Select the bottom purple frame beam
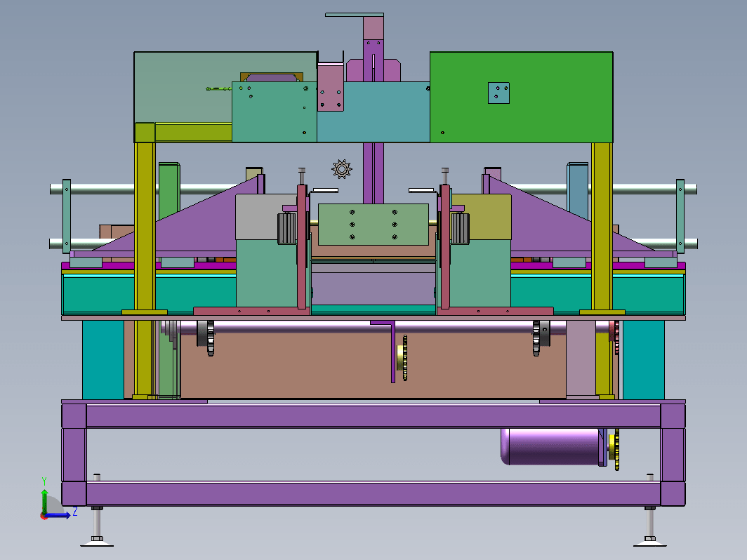 pyautogui.click(x=373, y=494)
